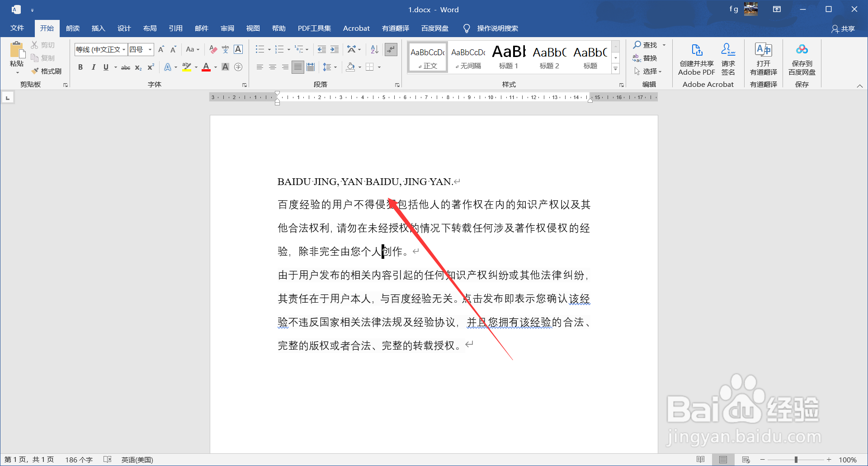Toggle character shading (gray A)
This screenshot has width=868, height=466.
coord(225,67)
